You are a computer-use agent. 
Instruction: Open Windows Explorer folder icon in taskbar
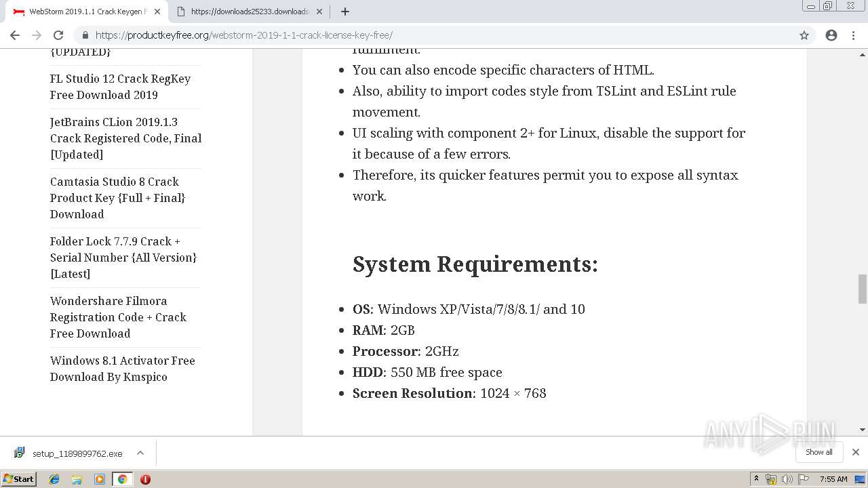[77, 479]
